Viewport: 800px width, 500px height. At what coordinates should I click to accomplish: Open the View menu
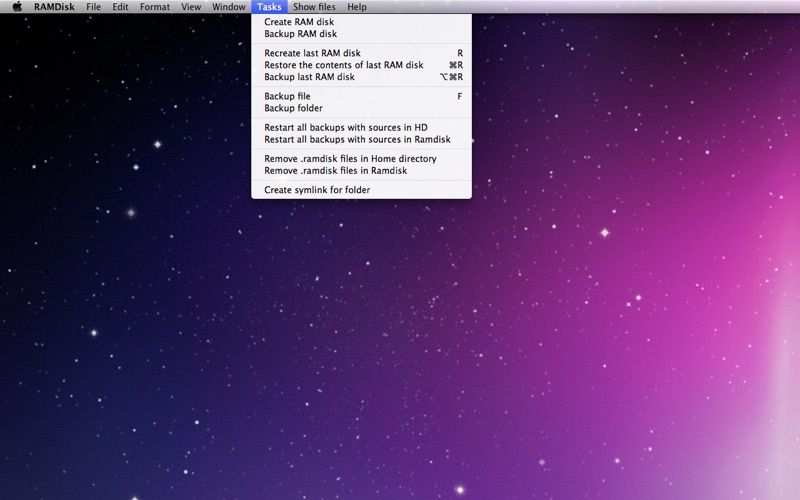tap(191, 7)
